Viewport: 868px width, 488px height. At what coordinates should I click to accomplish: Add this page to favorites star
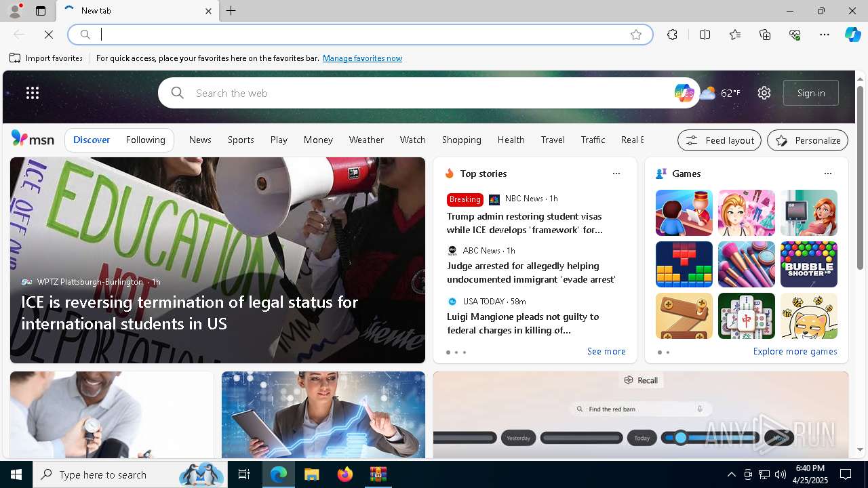pos(636,35)
